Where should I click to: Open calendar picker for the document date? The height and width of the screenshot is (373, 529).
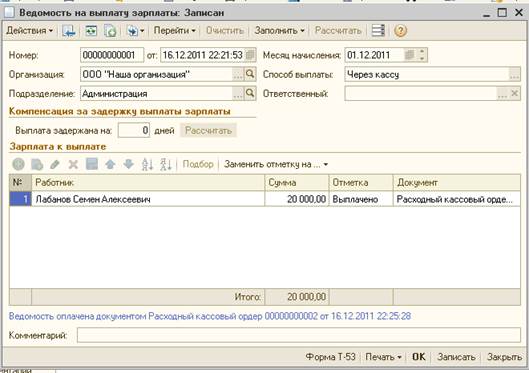(250, 55)
